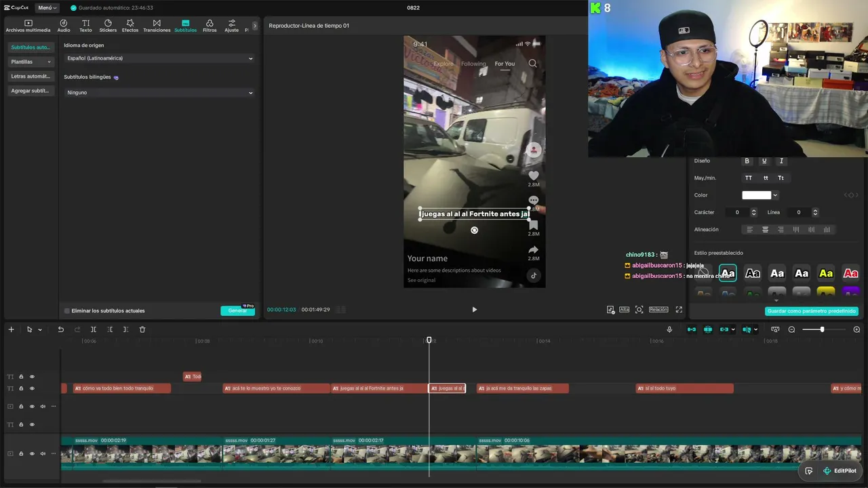Enter fullscreen preview
Screen dimensions: 868x488
coord(679,310)
